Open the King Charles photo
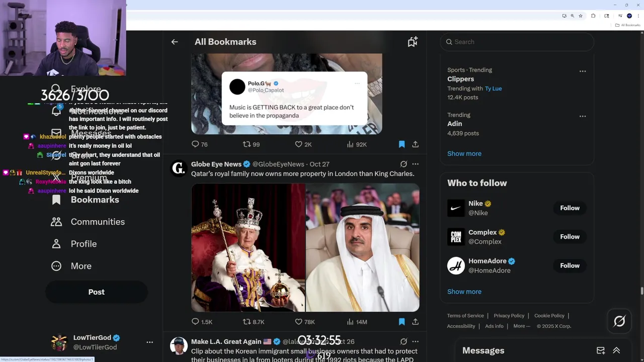Viewport: 644px width, 362px height. point(248,247)
